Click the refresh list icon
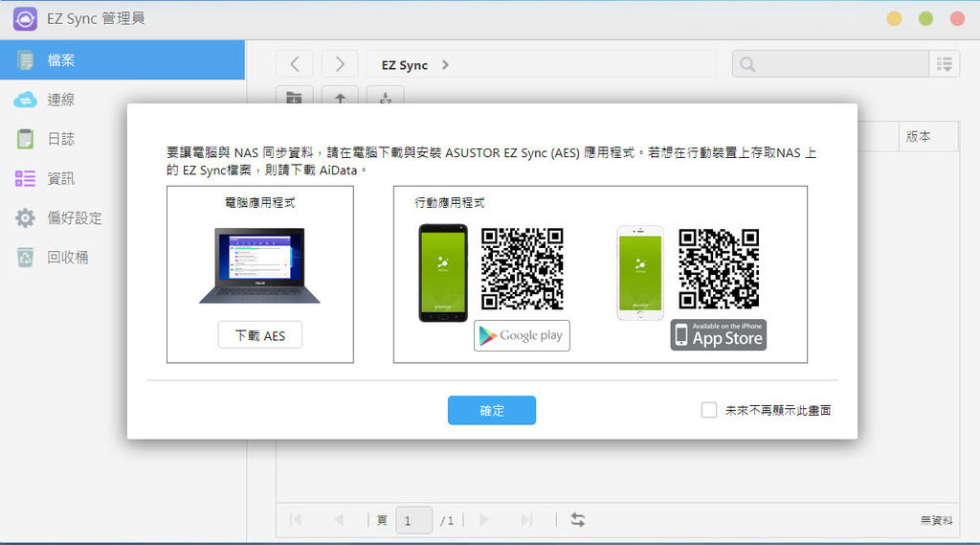The height and width of the screenshot is (545, 980). pos(578,519)
